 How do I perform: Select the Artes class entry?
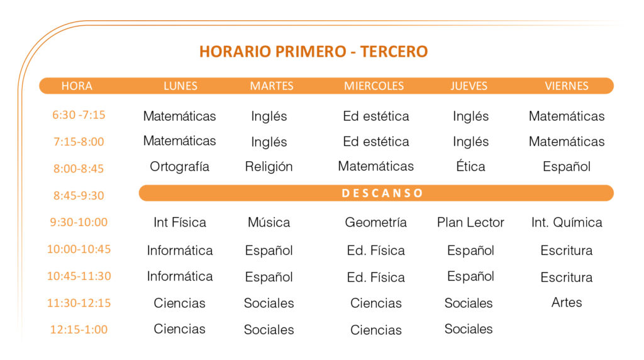[x=567, y=303]
